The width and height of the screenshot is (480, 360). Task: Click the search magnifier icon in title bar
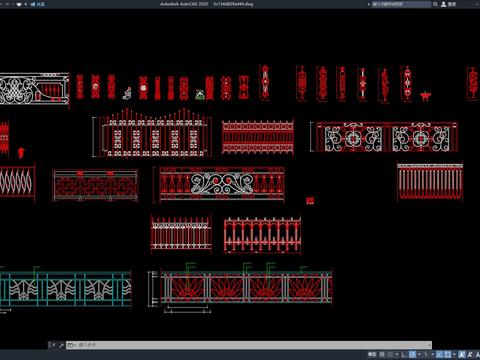pyautogui.click(x=435, y=4)
